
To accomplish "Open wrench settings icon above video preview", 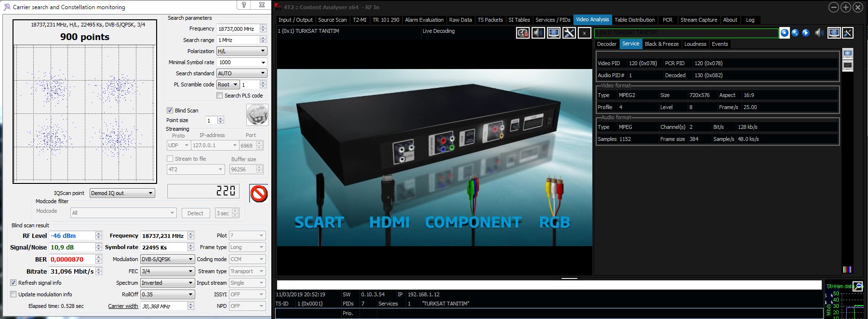I will [x=569, y=33].
